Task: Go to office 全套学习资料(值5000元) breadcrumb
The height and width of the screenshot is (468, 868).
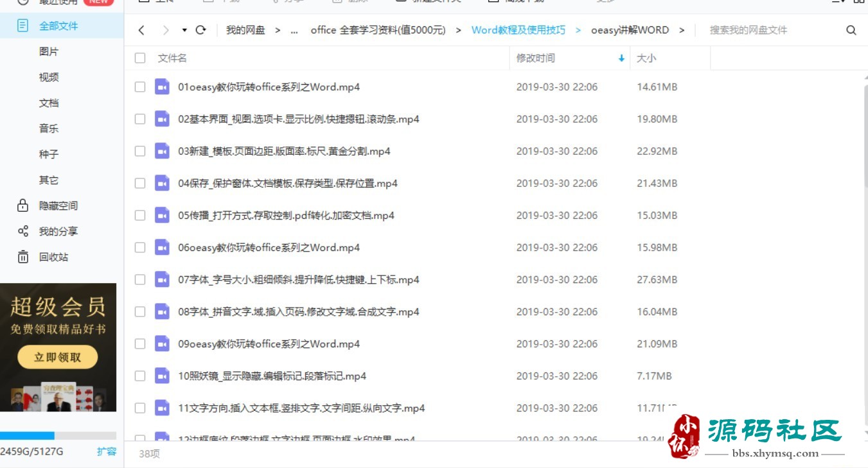Action: [378, 30]
